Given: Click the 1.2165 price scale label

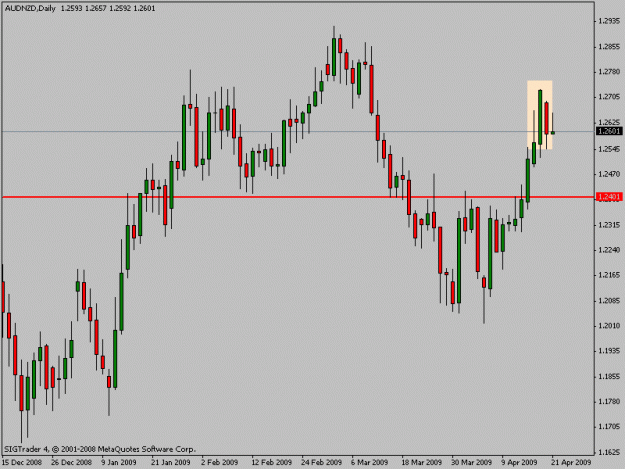Looking at the screenshot, I should [610, 275].
